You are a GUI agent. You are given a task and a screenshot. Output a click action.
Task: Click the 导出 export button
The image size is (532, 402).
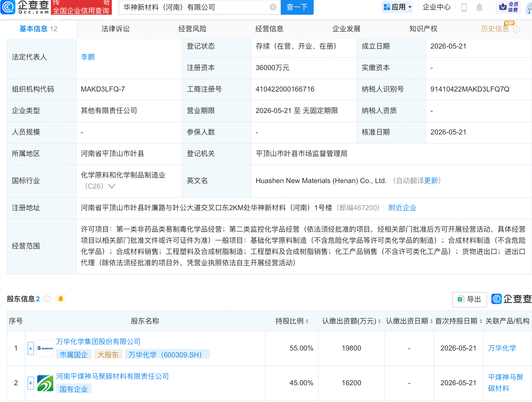tap(469, 300)
